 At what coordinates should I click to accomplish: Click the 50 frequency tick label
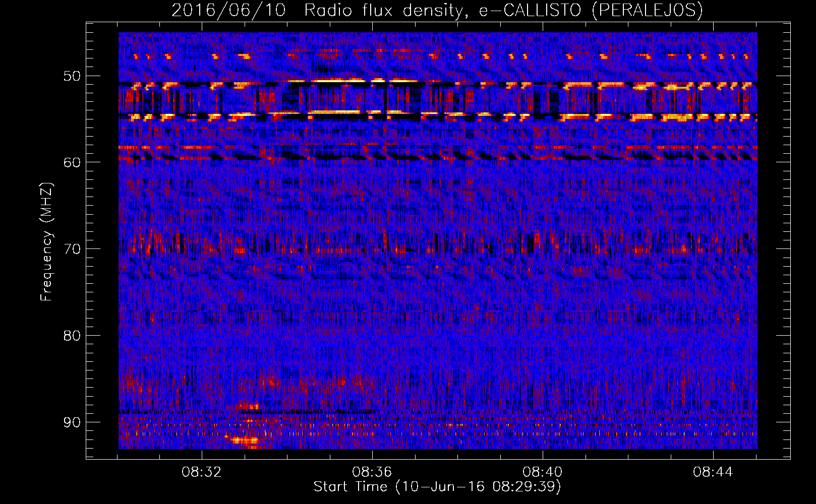pos(72,76)
